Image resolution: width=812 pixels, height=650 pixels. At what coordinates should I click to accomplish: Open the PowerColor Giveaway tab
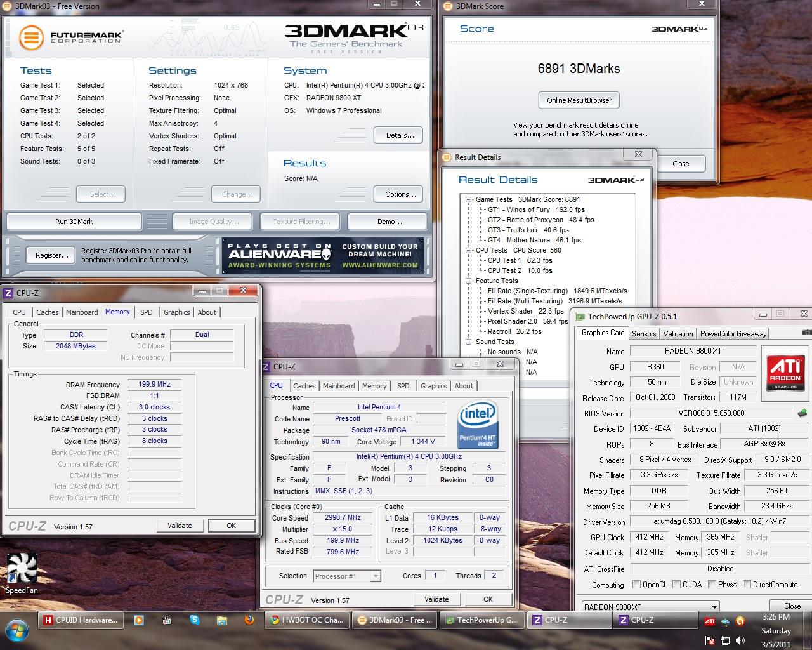[733, 333]
